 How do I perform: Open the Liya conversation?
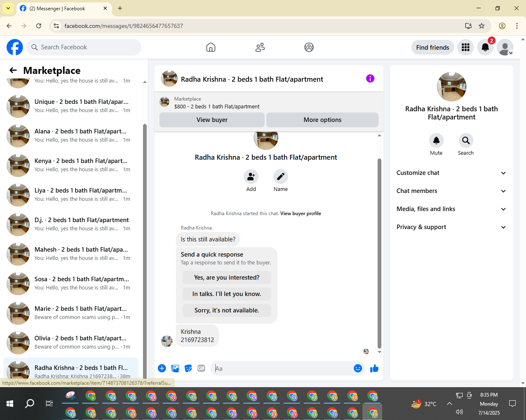pyautogui.click(x=71, y=195)
